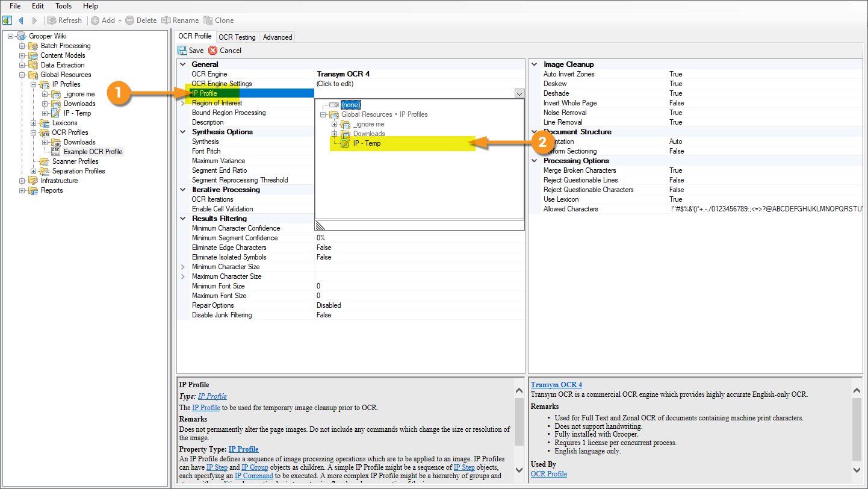Image resolution: width=868 pixels, height=489 pixels.
Task: Switch to the OCR Testing tab
Action: (237, 37)
